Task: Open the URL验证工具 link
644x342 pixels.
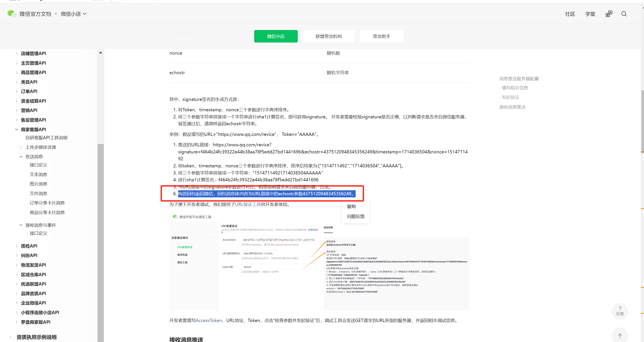Action: [248, 204]
